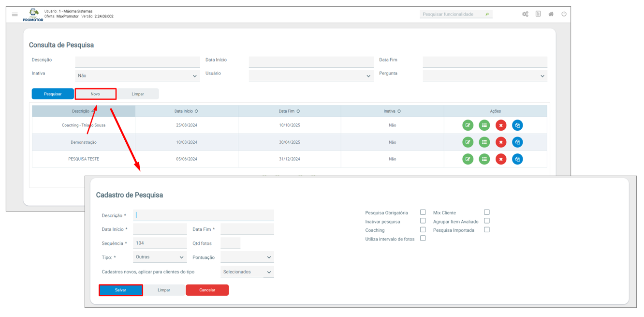This screenshot has width=644, height=317.
Task: Open the Tipo dropdown showing Outras
Action: (x=160, y=257)
